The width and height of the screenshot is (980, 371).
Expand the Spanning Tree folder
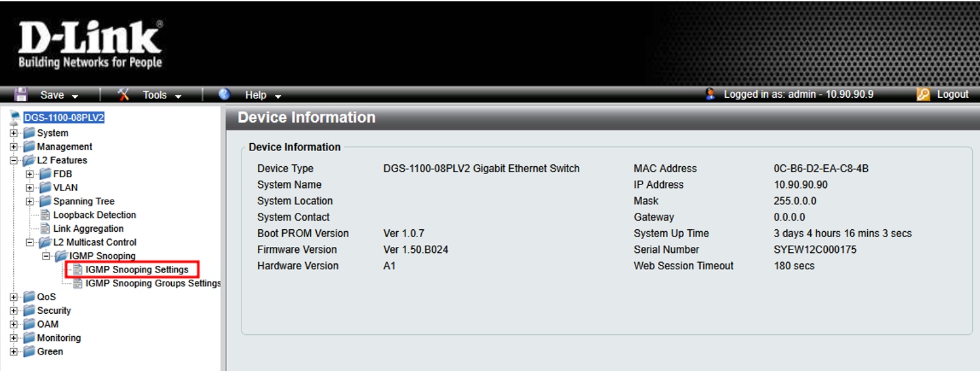point(30,202)
